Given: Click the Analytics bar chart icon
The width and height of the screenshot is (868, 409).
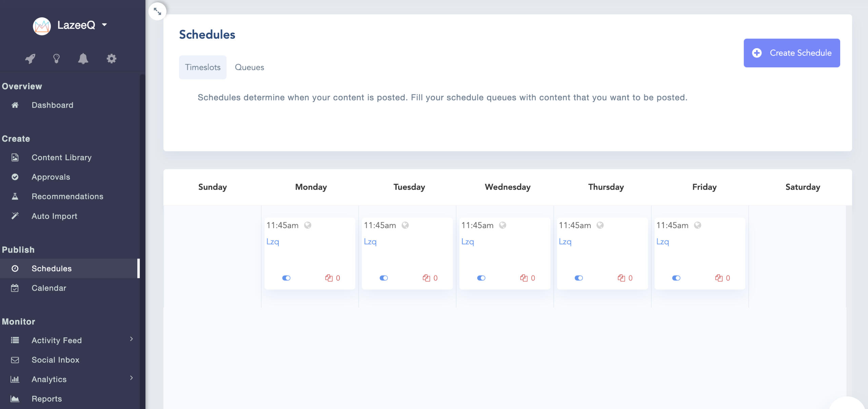Looking at the screenshot, I should click(x=15, y=379).
